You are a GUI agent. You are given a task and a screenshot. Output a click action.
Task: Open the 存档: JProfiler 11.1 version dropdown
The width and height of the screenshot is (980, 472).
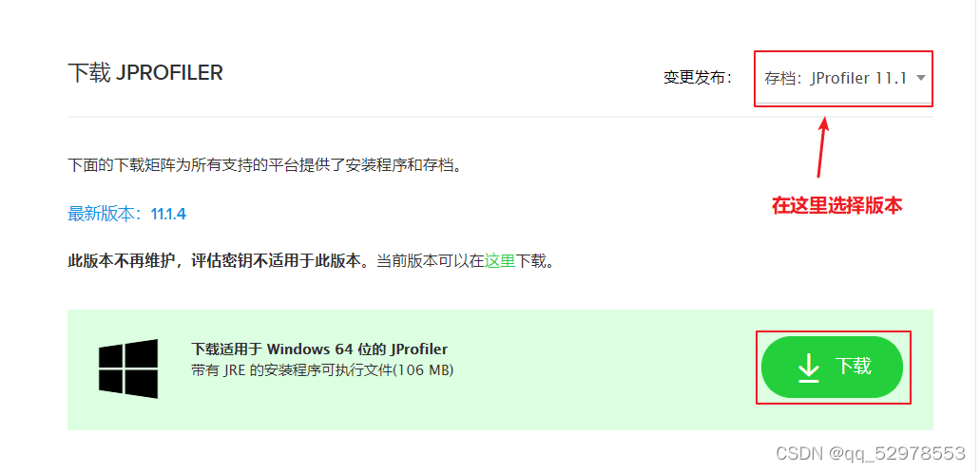point(844,79)
